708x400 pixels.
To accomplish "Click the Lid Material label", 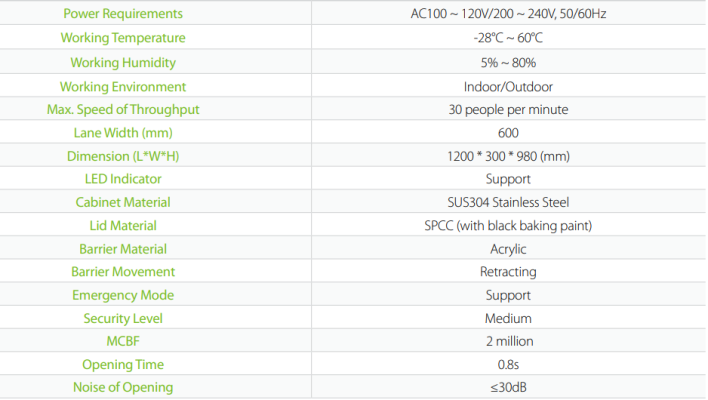I will pyautogui.click(x=123, y=225).
